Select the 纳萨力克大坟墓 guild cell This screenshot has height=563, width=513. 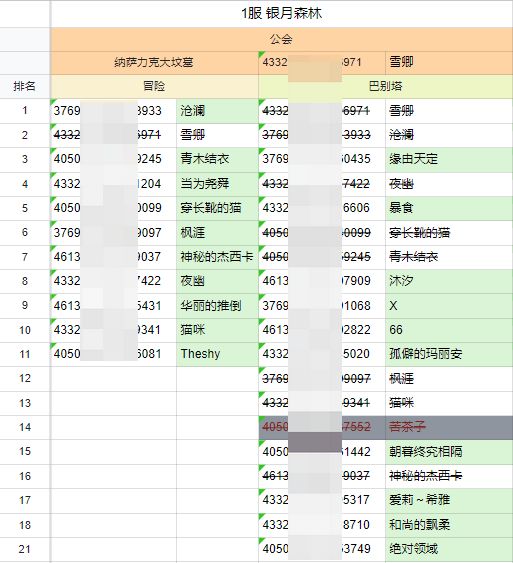[154, 63]
